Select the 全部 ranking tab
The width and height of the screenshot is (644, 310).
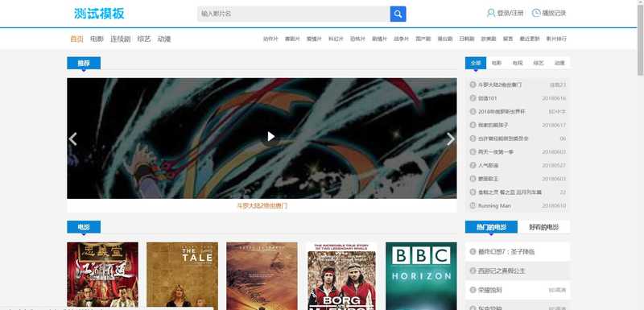point(476,63)
